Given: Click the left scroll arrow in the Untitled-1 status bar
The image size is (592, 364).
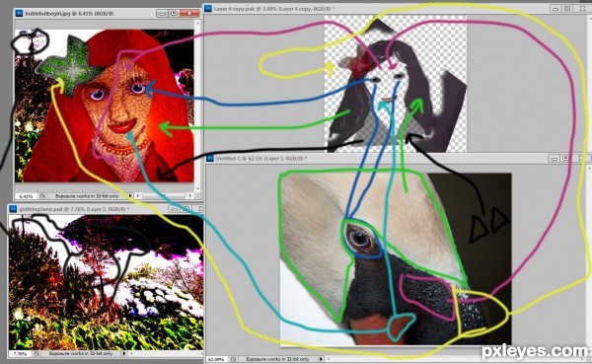Looking at the screenshot, I should 329,359.
